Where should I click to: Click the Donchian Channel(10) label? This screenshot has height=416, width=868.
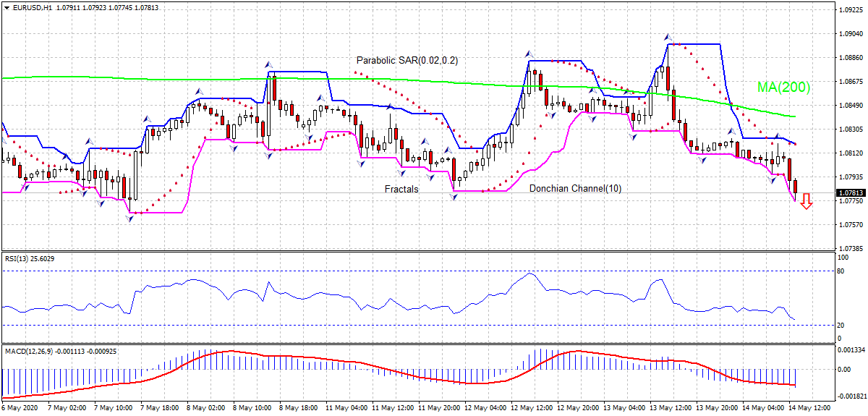click(x=575, y=188)
